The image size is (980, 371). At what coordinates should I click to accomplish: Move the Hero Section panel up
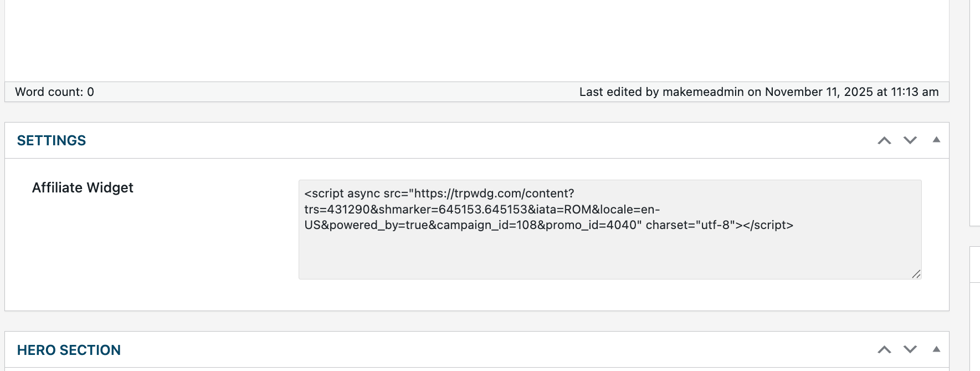pyautogui.click(x=884, y=350)
